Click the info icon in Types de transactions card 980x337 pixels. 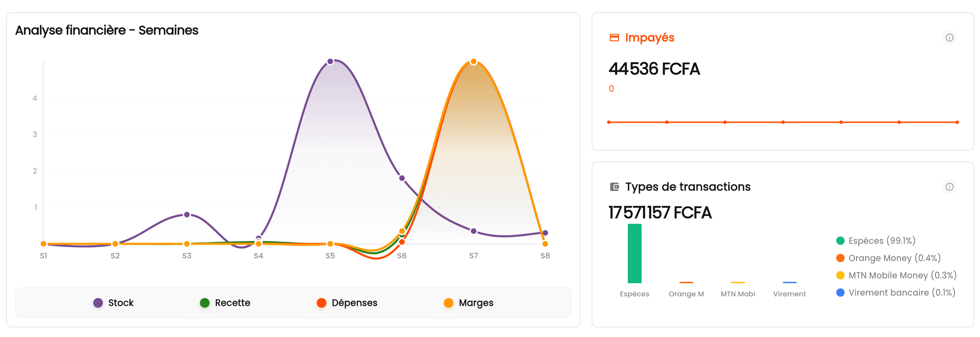949,187
